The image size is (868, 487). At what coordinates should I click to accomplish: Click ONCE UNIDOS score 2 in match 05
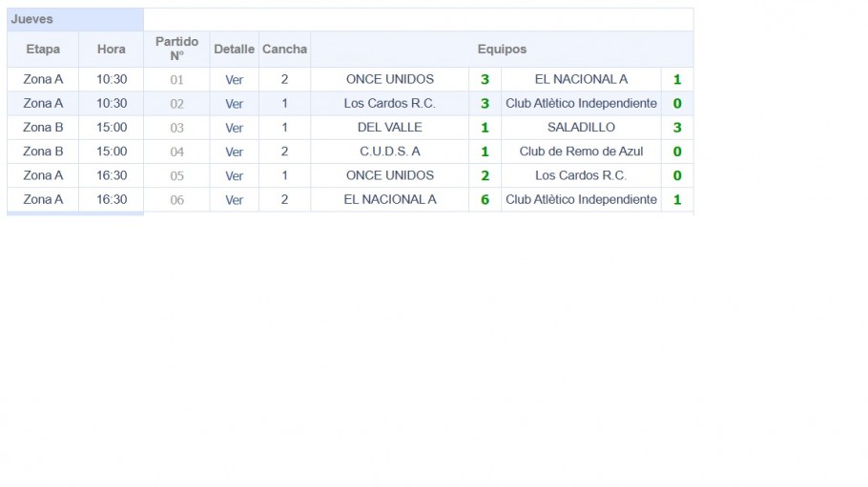pyautogui.click(x=485, y=176)
